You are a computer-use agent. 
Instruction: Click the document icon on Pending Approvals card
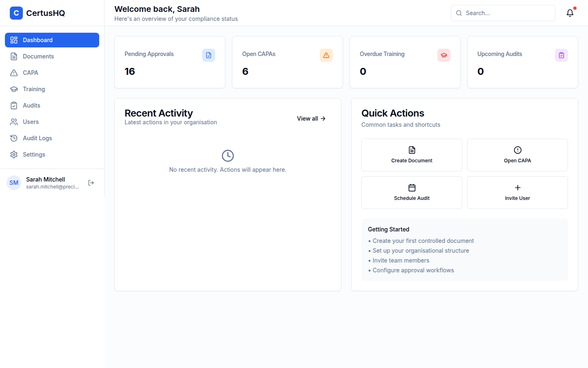[x=209, y=55]
